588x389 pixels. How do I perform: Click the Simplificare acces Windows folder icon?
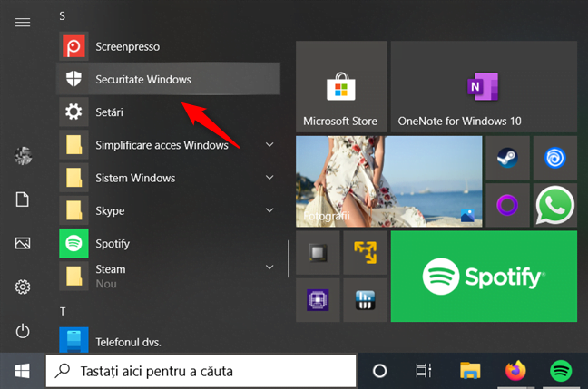73,145
